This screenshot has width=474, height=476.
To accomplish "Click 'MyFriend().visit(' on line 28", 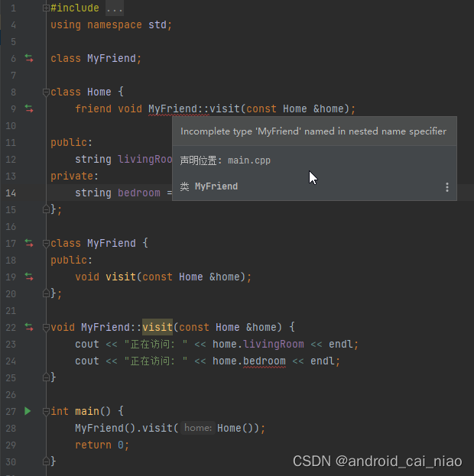I will (127, 428).
